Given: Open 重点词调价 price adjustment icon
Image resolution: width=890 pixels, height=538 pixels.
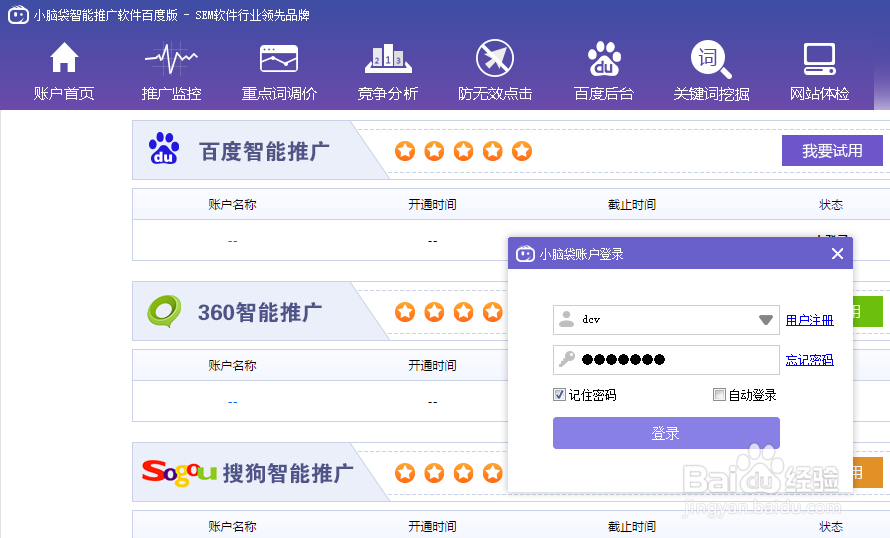Looking at the screenshot, I should coord(279,58).
